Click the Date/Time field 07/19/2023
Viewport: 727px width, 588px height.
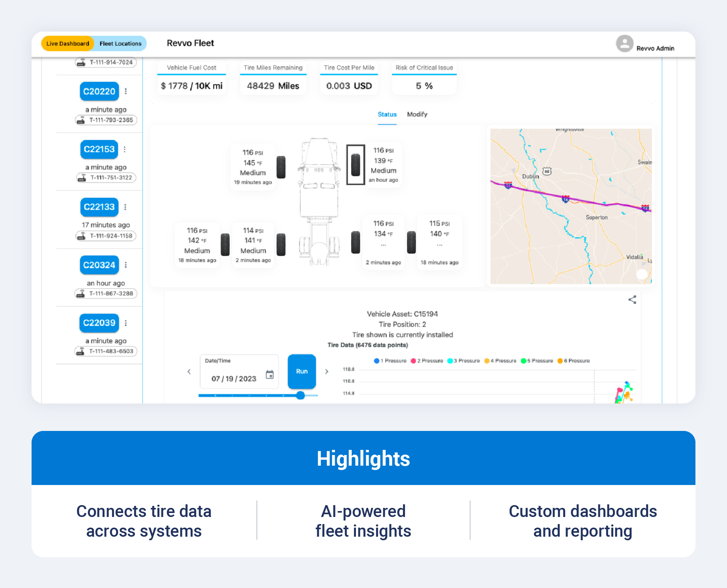click(x=240, y=372)
